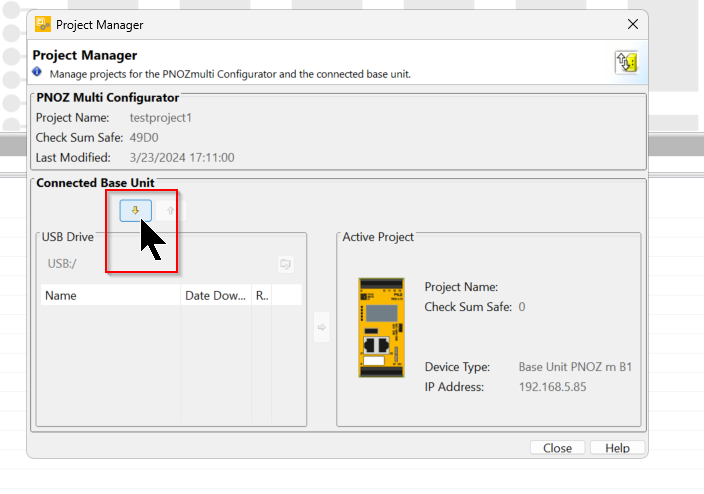The height and width of the screenshot is (494, 704).
Task: Click the date 3/23/2024 17:11:00
Action: (x=182, y=158)
